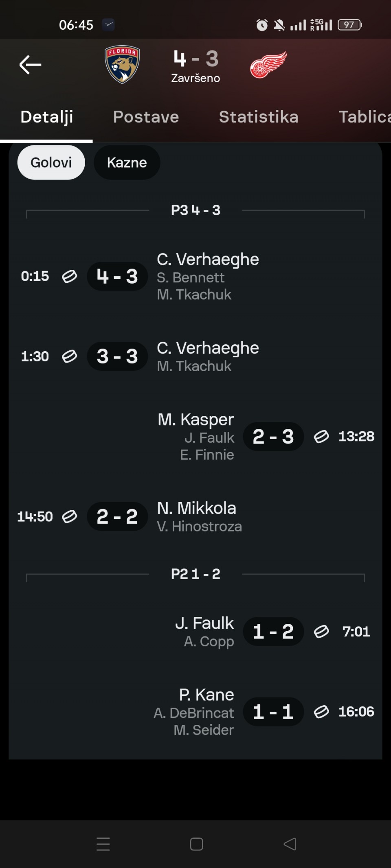Image resolution: width=391 pixels, height=868 pixels.
Task: Tap puck icon beside 0:15 goal
Action: coord(69,276)
